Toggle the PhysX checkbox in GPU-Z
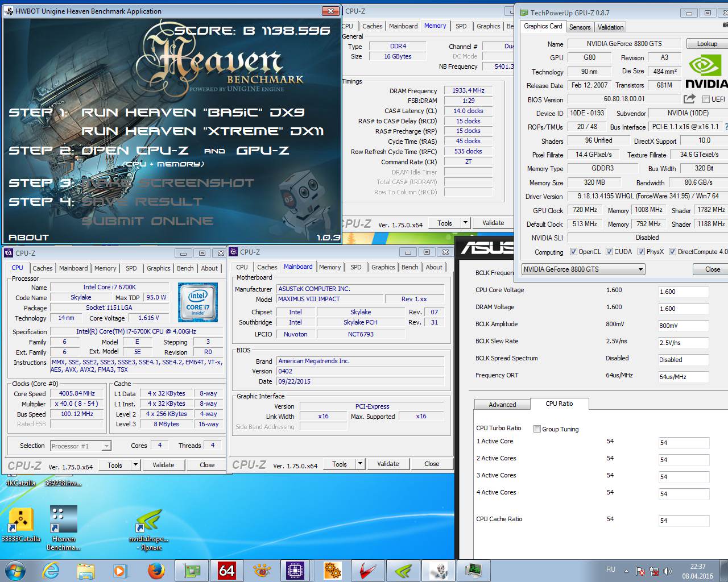This screenshot has height=582, width=728. tap(641, 252)
